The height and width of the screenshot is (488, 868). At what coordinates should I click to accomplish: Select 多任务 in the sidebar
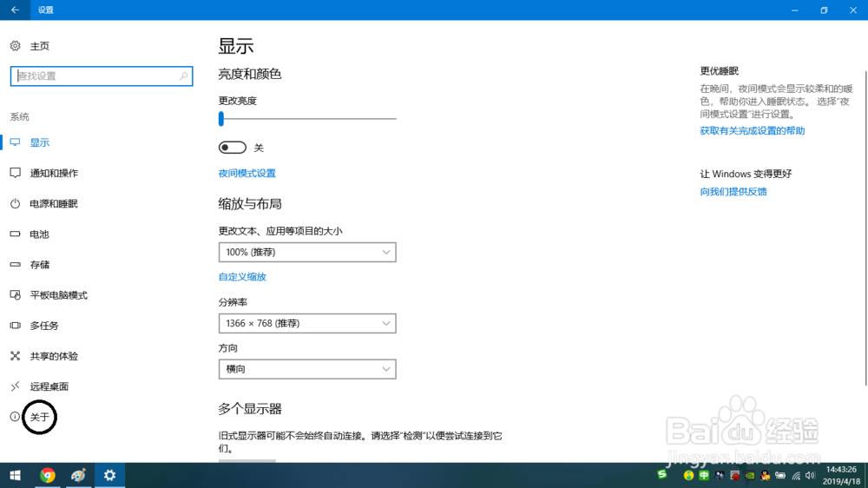click(x=44, y=326)
